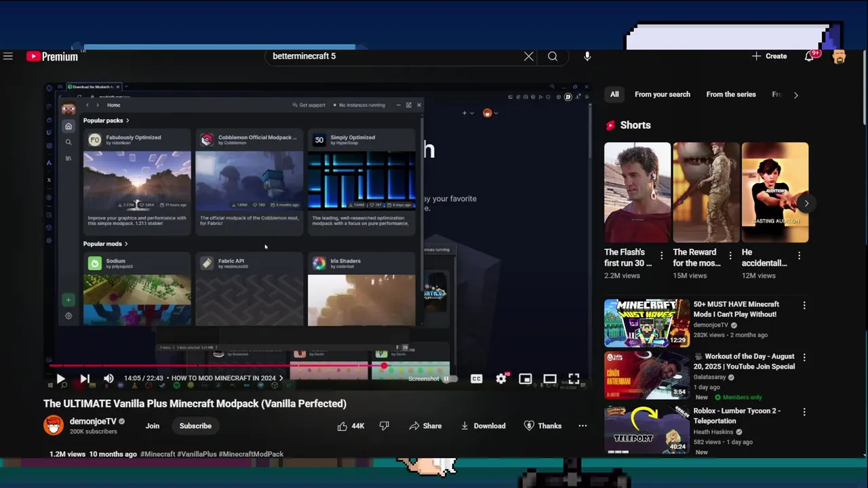This screenshot has height=488, width=868.
Task: Open the YouTube guide hamburger menu
Action: [x=8, y=56]
